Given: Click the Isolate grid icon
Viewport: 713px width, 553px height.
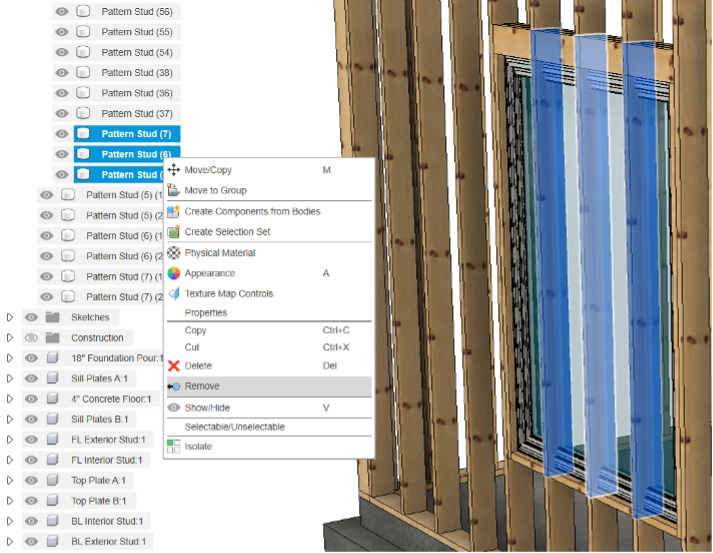Looking at the screenshot, I should [174, 446].
